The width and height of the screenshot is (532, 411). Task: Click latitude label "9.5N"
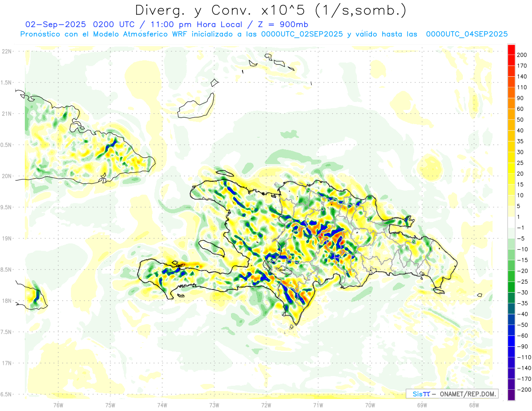pos(7,207)
